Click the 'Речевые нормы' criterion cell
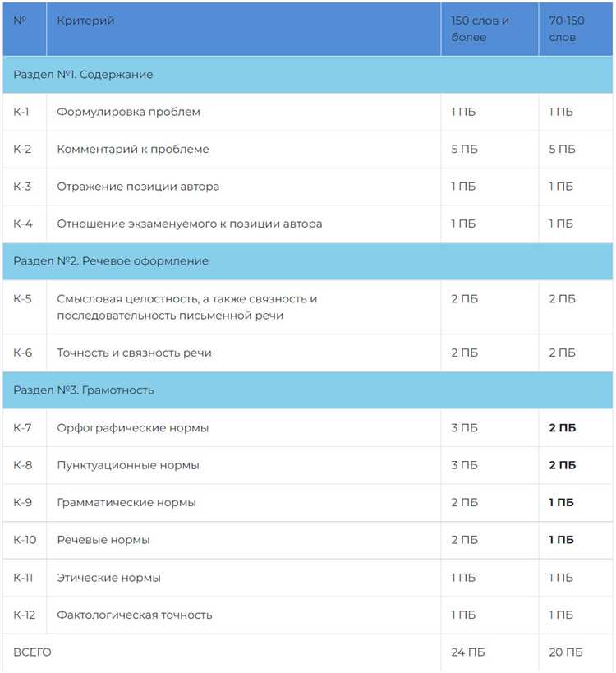616x673 pixels. click(x=103, y=540)
